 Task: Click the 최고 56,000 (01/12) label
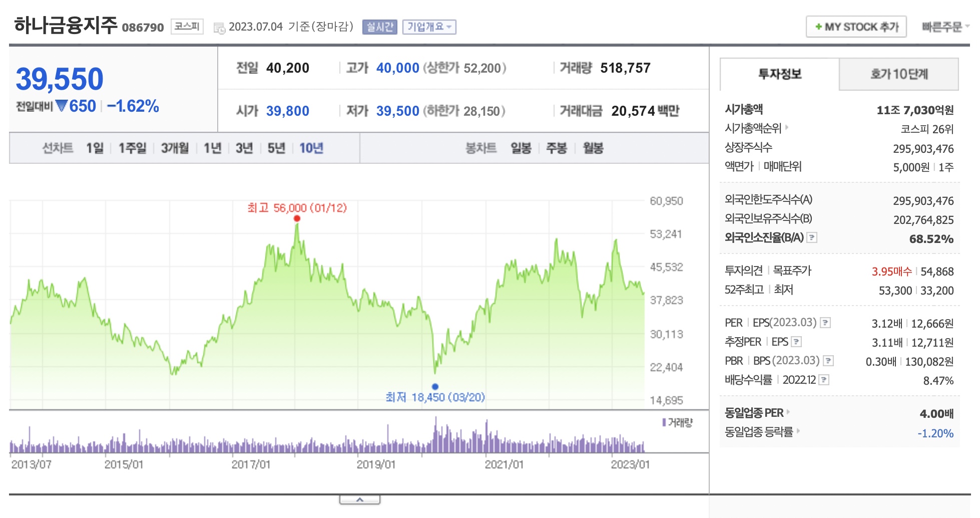[x=297, y=207]
